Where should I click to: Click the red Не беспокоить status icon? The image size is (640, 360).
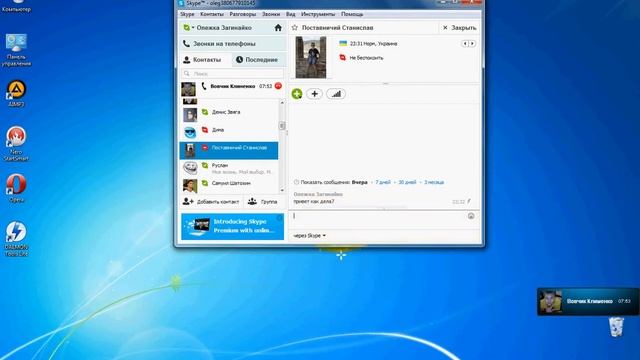(x=342, y=58)
